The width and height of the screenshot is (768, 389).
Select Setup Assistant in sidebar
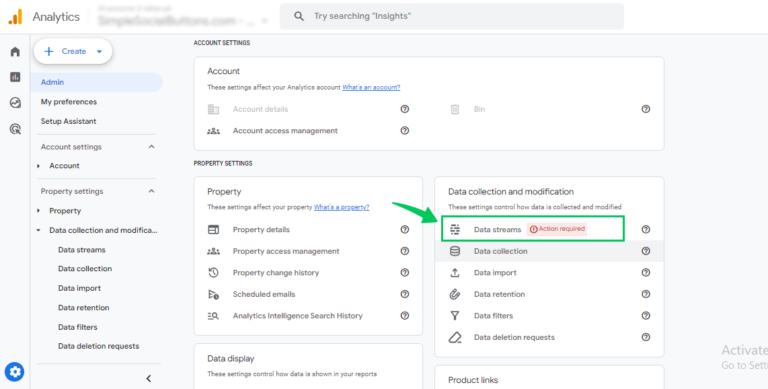tap(69, 121)
